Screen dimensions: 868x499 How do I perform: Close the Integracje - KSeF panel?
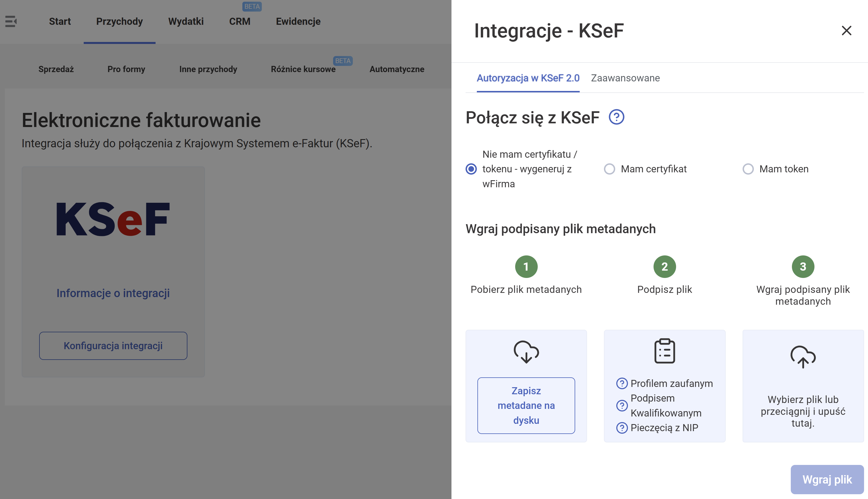tap(846, 30)
